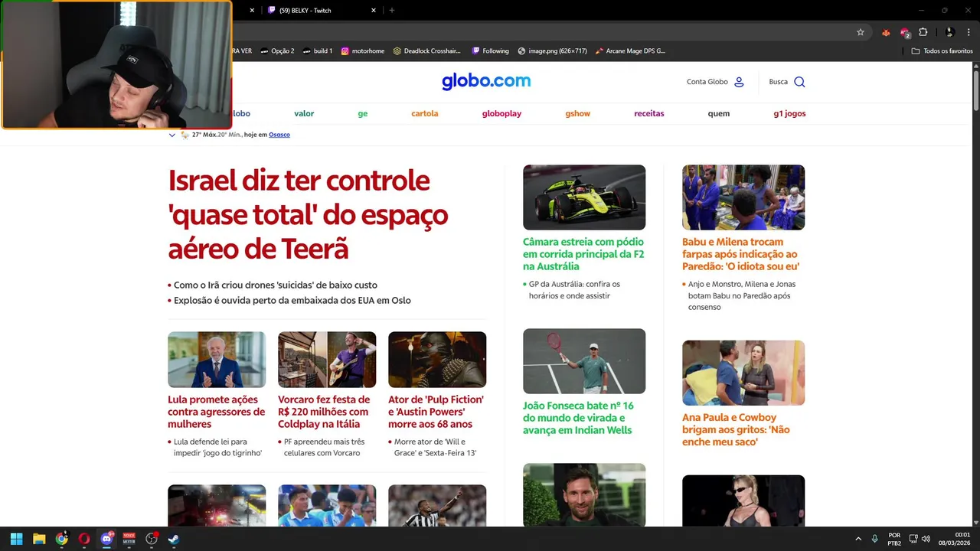Click the Chrome profile avatar
980x551 pixels.
point(949,32)
